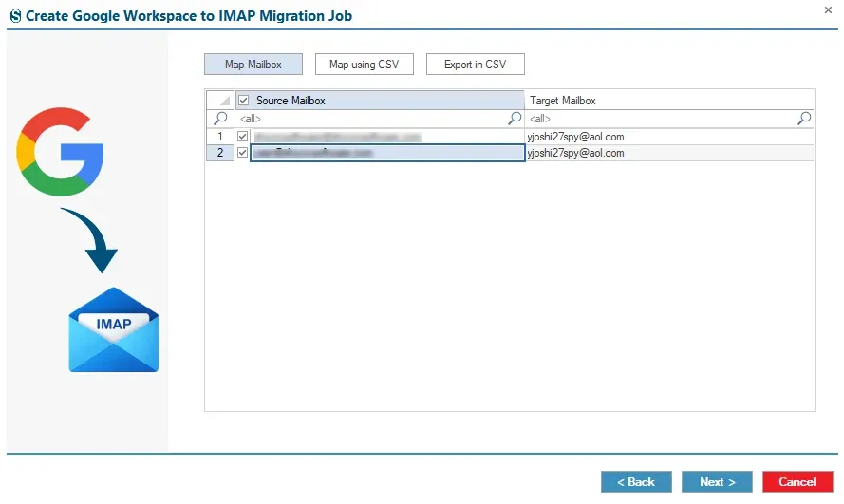Click the app logo in the title
Screen dimensions: 844x504
pyautogui.click(x=15, y=16)
